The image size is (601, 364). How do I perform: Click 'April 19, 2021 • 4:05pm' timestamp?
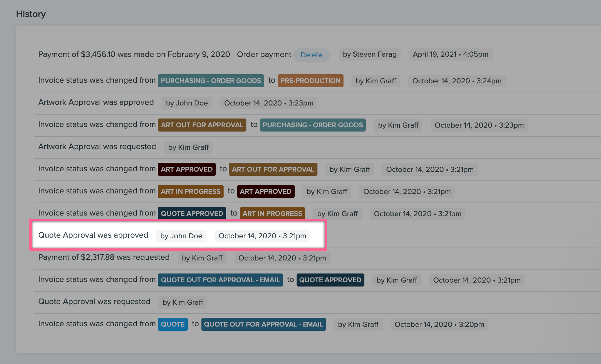click(450, 54)
